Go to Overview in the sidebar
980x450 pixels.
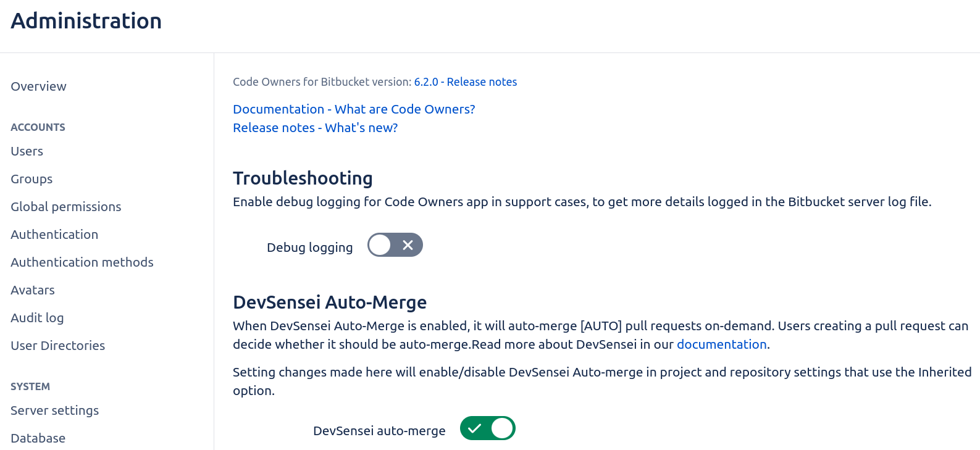[x=38, y=86]
